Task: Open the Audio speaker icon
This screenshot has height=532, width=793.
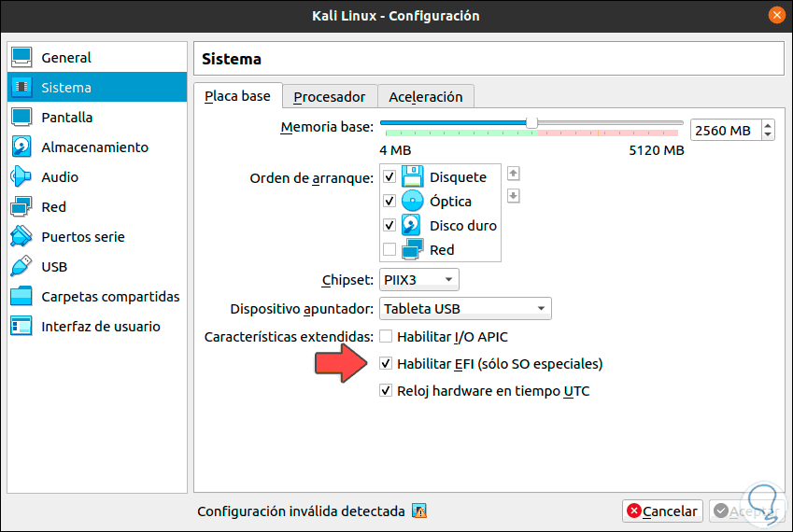Action: pyautogui.click(x=21, y=176)
